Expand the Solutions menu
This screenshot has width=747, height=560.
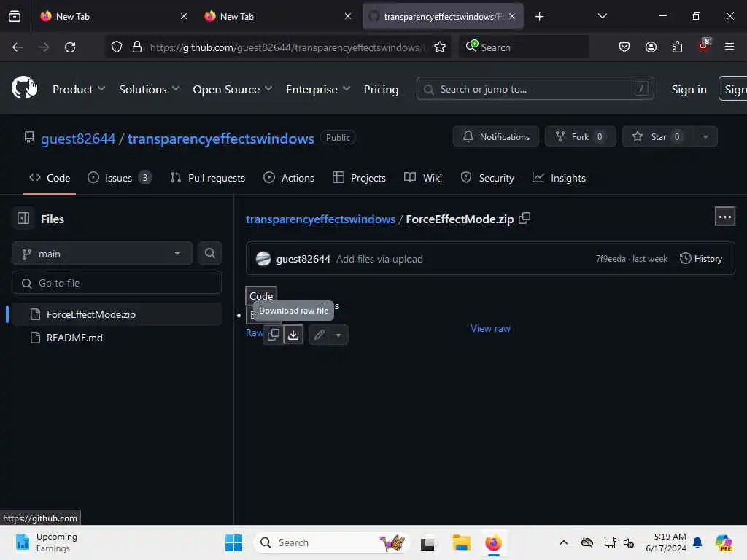tap(149, 89)
